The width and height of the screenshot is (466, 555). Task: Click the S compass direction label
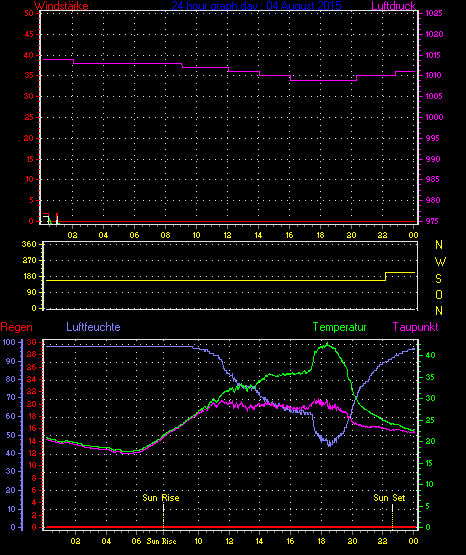click(438, 279)
